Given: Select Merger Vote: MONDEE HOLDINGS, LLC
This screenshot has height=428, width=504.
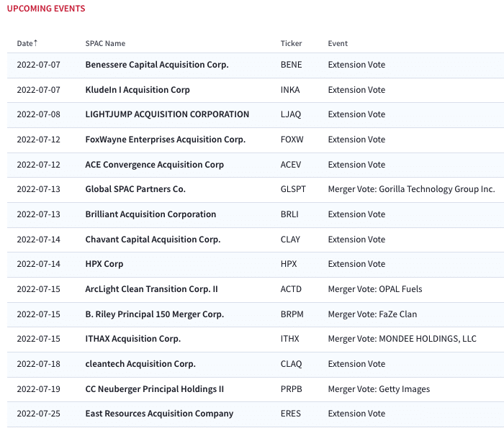Looking at the screenshot, I should 402,339.
